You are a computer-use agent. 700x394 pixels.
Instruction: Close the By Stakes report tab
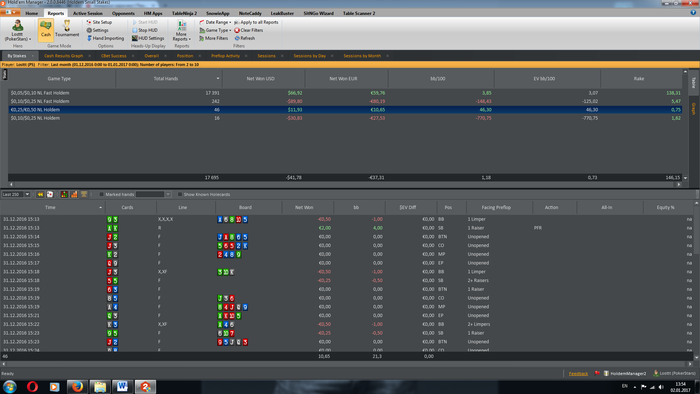click(33, 56)
